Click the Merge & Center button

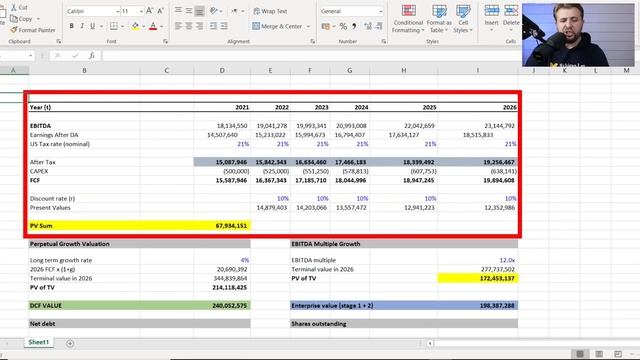point(278,26)
